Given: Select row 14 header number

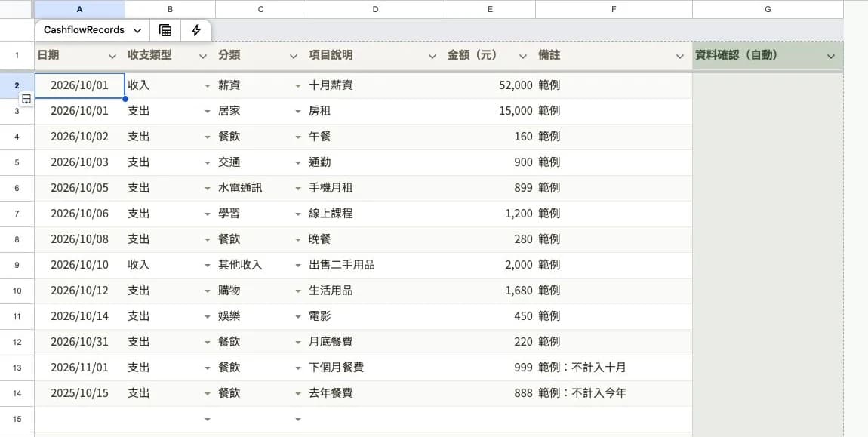Looking at the screenshot, I should click(x=17, y=393).
